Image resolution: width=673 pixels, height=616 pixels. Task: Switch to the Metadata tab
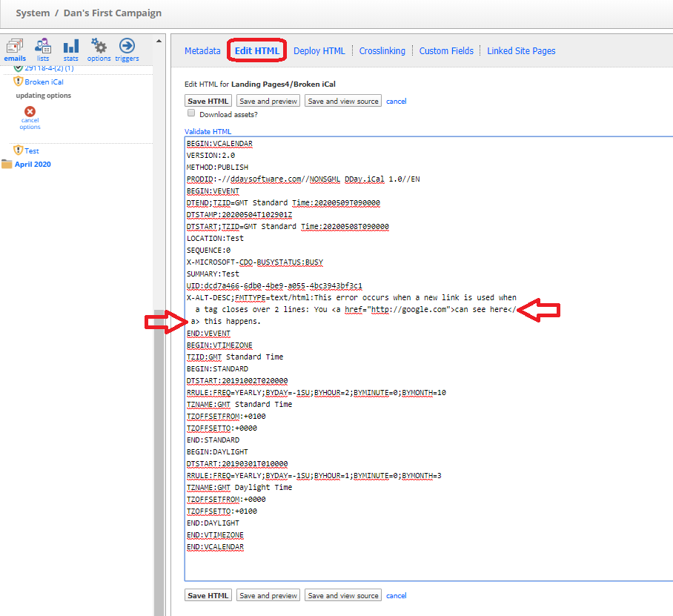[202, 50]
